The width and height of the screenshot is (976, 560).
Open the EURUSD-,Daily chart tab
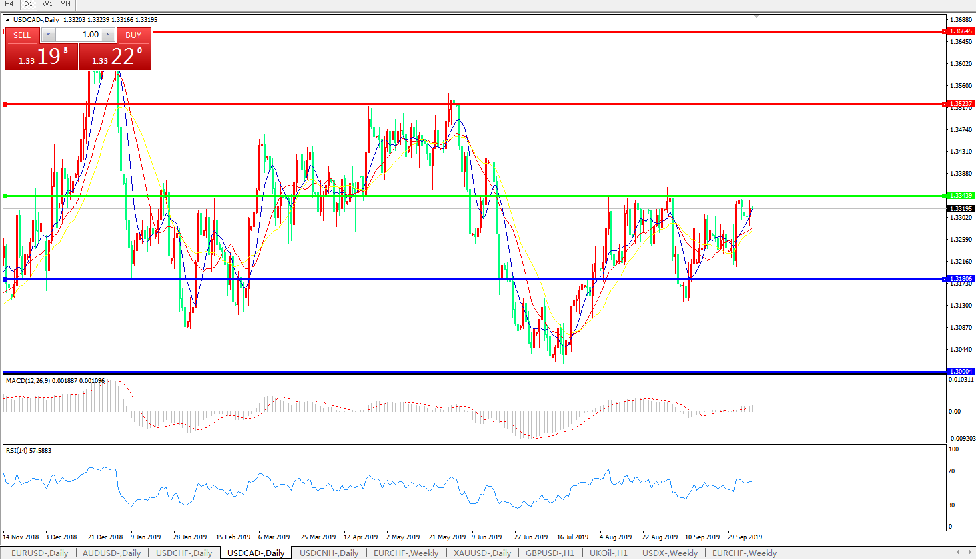click(39, 553)
